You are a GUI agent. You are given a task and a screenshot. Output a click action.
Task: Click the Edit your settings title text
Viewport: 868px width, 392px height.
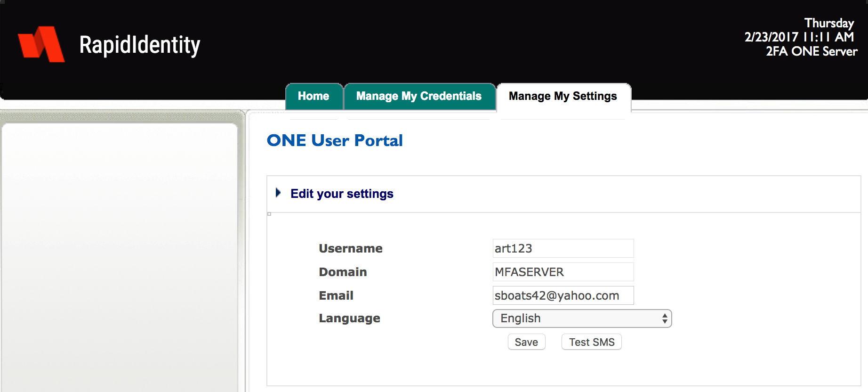coord(342,194)
